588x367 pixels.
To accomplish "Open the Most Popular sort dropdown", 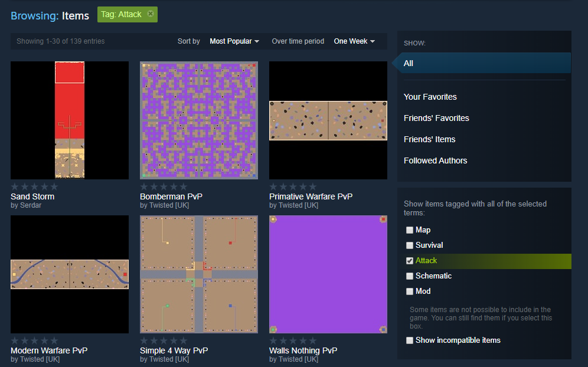I will pos(234,41).
